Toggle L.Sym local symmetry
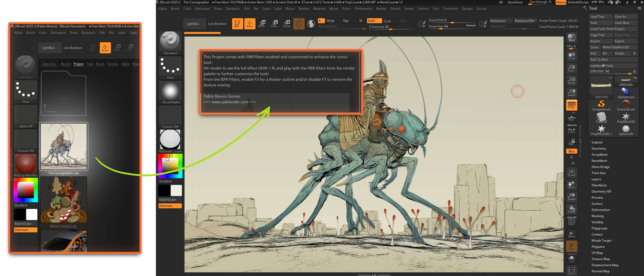This screenshot has height=276, width=644. (x=571, y=129)
